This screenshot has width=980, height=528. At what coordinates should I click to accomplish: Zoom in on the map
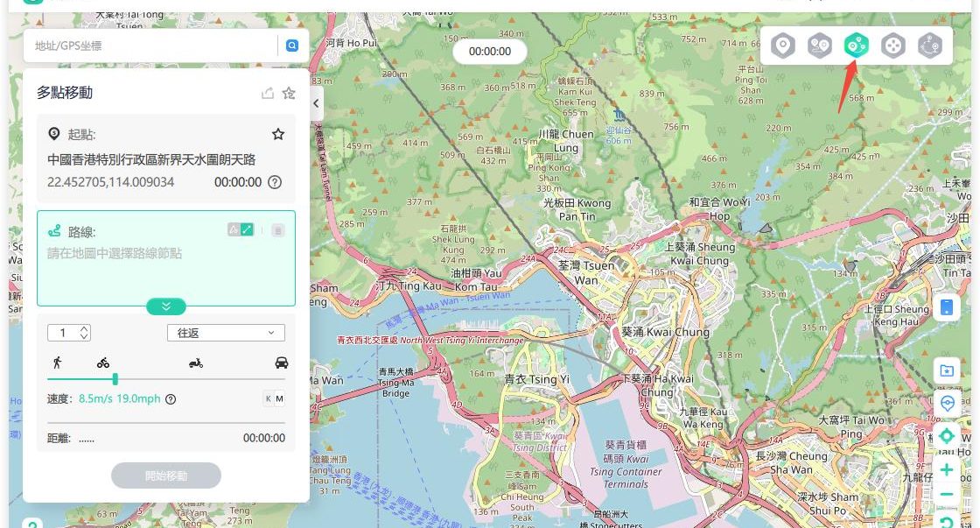[x=946, y=469]
